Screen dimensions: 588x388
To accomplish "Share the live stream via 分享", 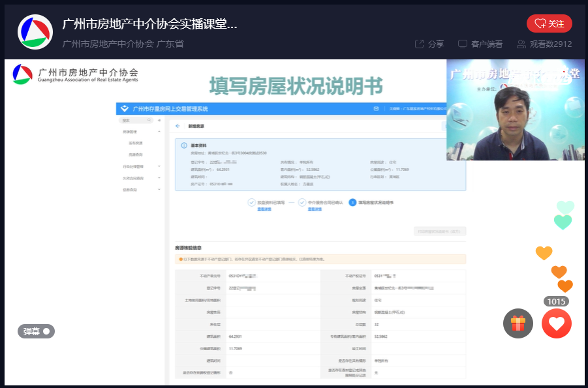I will click(x=429, y=44).
